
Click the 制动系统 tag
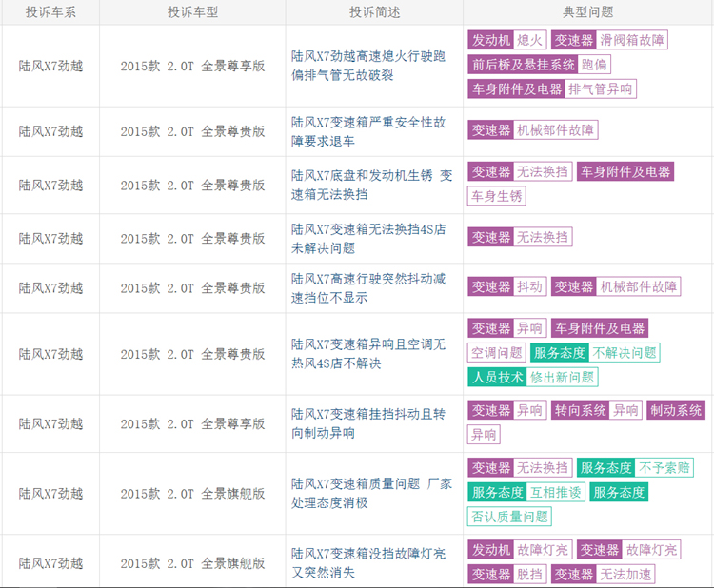click(x=675, y=410)
